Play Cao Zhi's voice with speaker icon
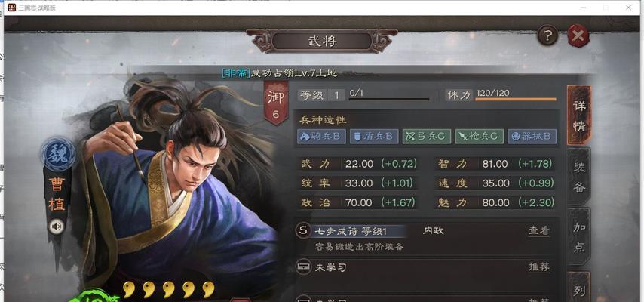Image resolution: width=644 pixels, height=302 pixels. (57, 226)
